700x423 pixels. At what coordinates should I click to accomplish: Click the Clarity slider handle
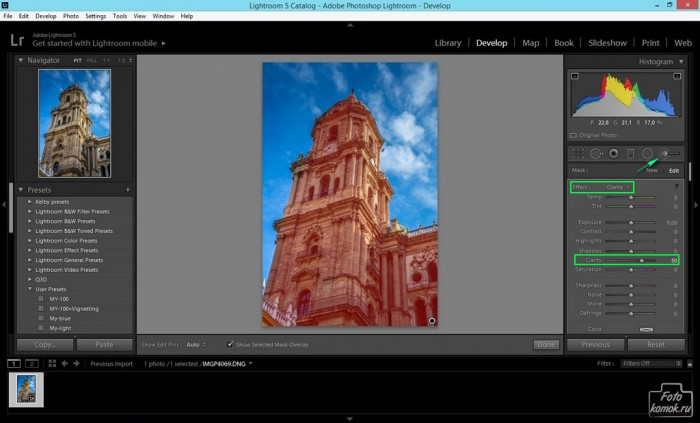(642, 260)
